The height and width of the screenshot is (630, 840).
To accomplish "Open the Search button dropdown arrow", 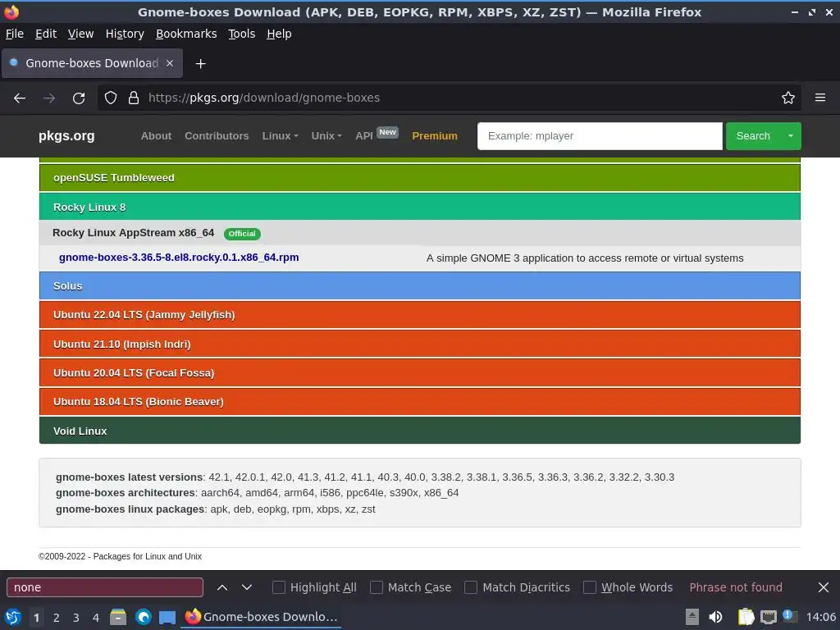I will point(791,136).
